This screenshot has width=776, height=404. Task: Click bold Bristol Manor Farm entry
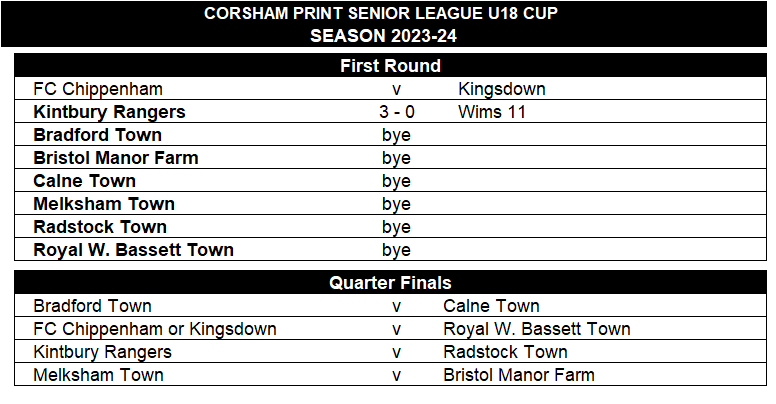pos(116,158)
